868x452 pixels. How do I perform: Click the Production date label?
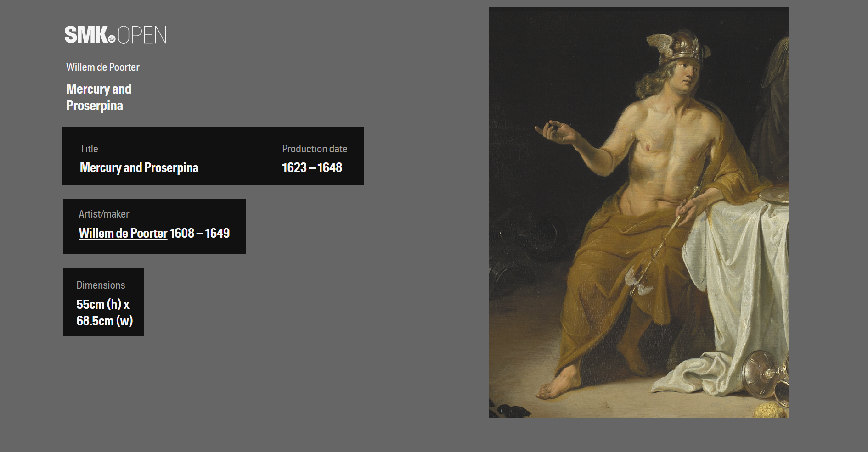coord(315,149)
